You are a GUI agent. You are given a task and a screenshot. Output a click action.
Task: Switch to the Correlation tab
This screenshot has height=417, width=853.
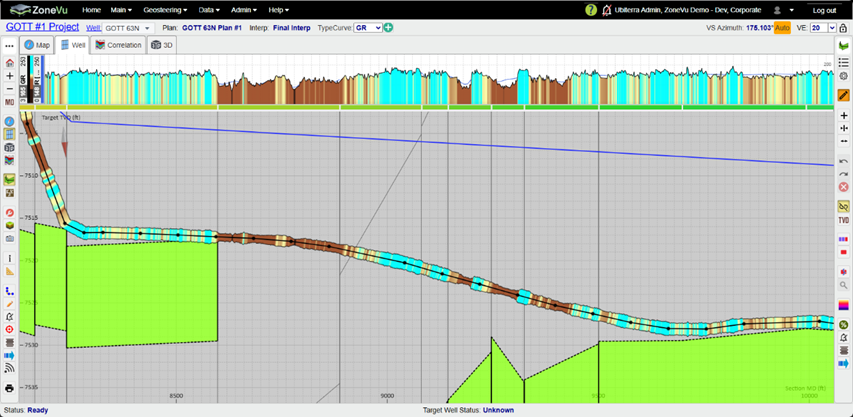click(x=119, y=46)
